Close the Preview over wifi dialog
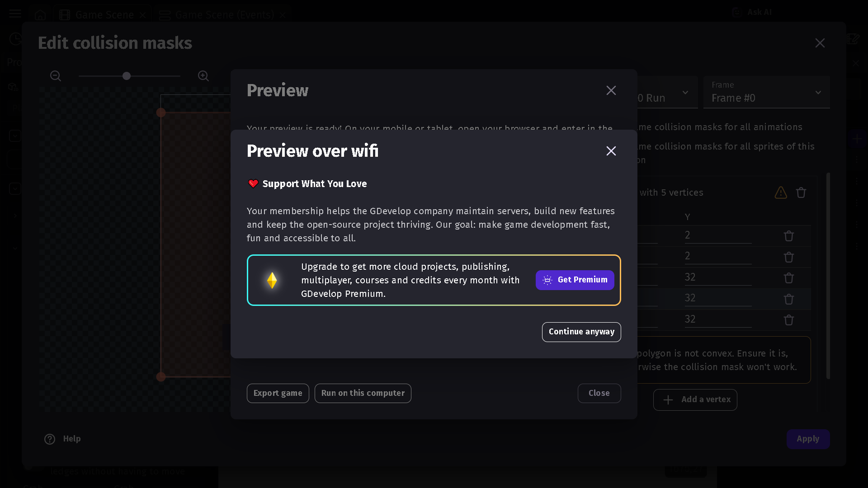The image size is (868, 488). [x=611, y=151]
